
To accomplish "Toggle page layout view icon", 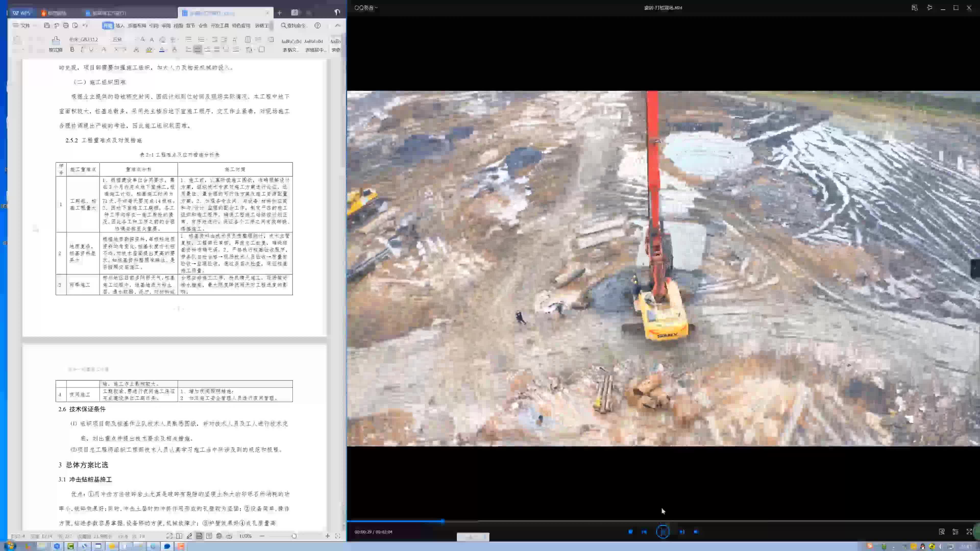I will [199, 536].
